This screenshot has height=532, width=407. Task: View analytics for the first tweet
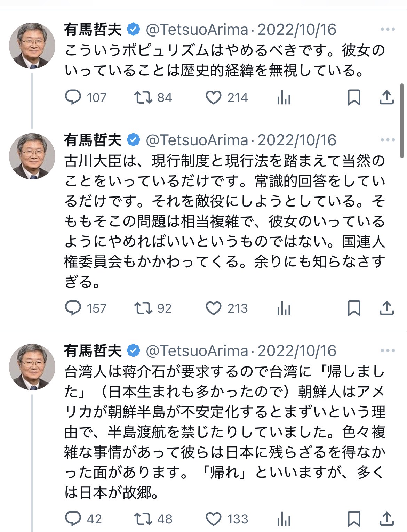[284, 98]
